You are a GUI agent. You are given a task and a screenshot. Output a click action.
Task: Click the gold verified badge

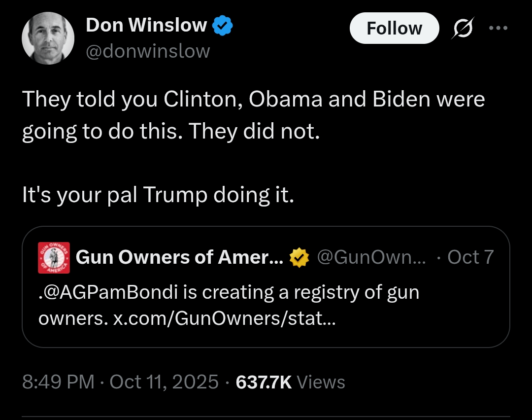(x=299, y=257)
